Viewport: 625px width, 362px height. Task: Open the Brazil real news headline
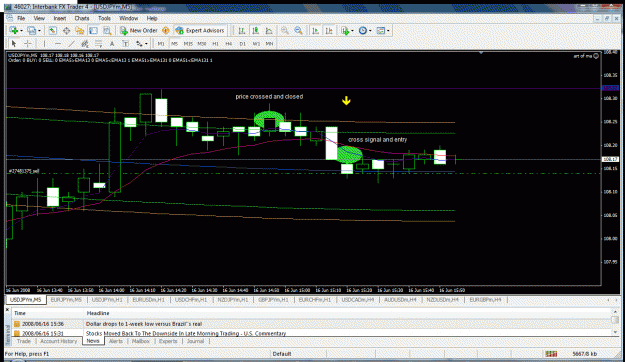pyautogui.click(x=144, y=324)
